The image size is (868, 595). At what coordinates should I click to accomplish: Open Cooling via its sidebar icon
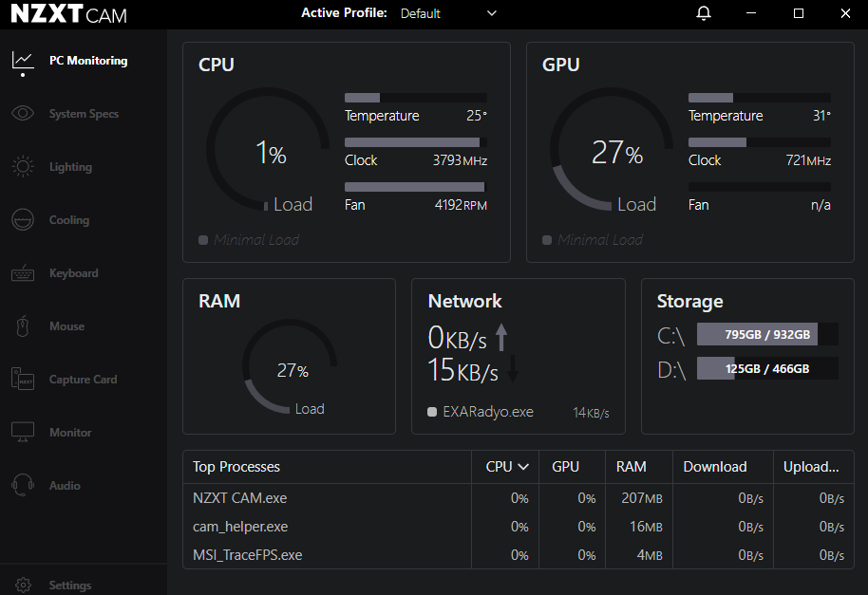23,220
